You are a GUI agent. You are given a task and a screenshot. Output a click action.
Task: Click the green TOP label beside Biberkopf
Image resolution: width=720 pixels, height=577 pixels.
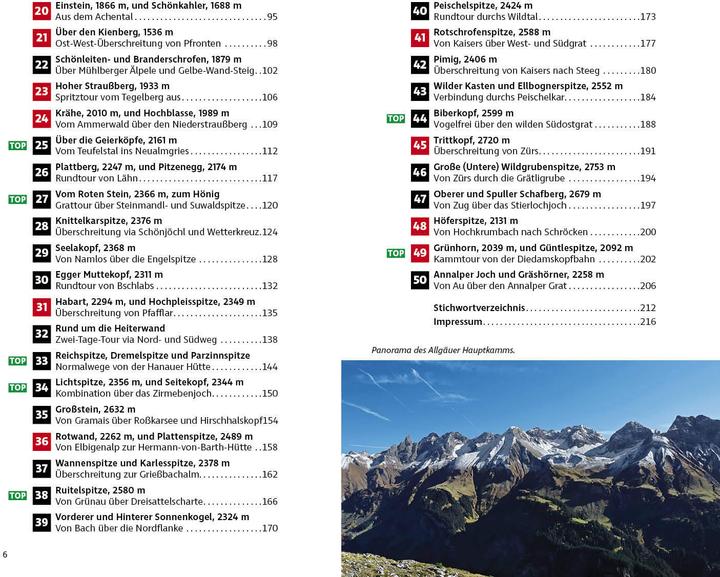click(x=396, y=118)
